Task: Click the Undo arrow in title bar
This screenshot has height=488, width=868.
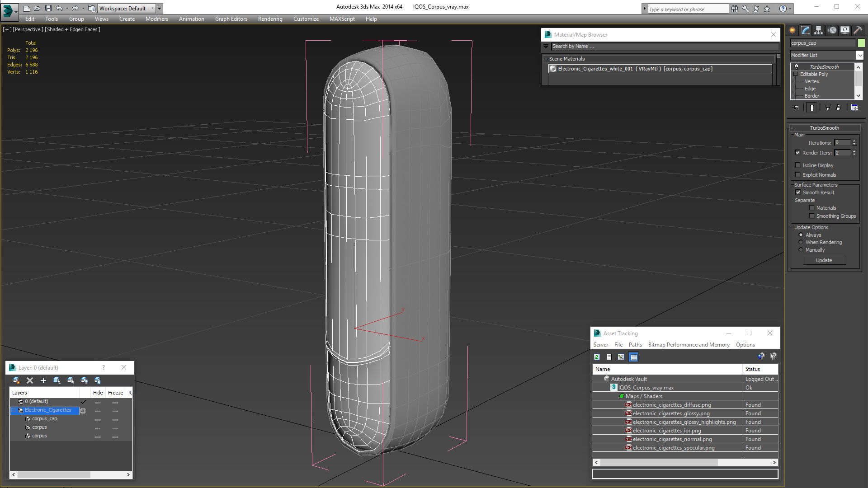Action: [x=59, y=8]
